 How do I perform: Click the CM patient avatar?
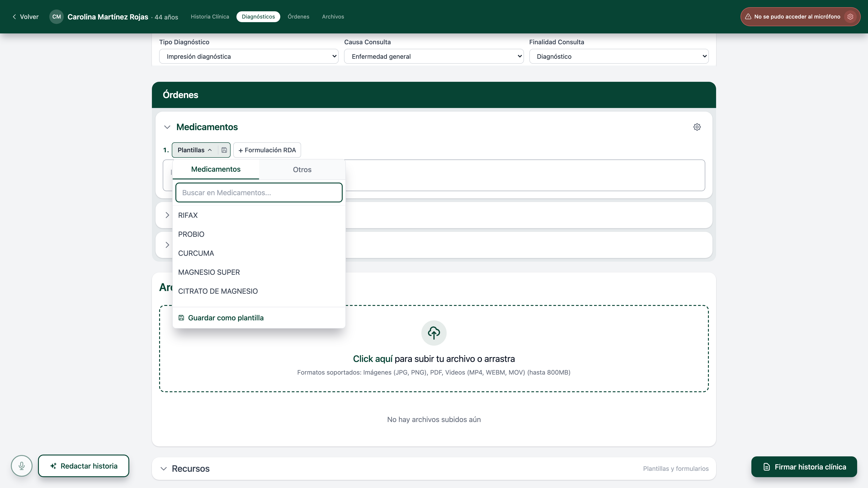point(57,16)
